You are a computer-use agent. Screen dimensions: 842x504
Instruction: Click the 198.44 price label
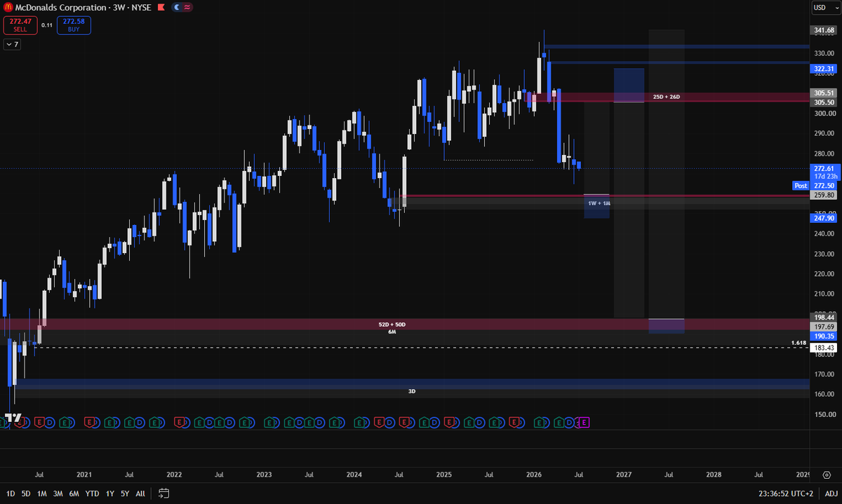click(x=823, y=318)
